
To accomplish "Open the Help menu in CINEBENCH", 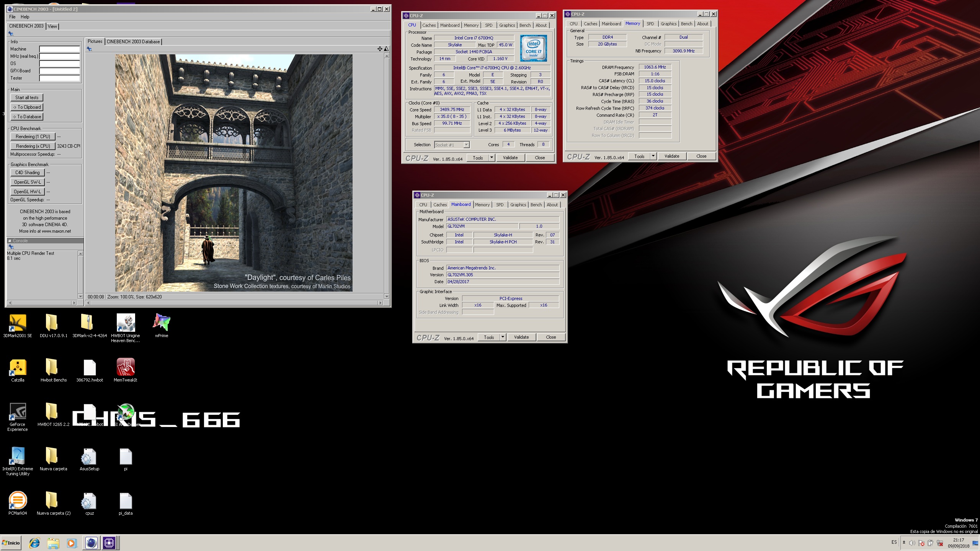I will click(x=25, y=17).
